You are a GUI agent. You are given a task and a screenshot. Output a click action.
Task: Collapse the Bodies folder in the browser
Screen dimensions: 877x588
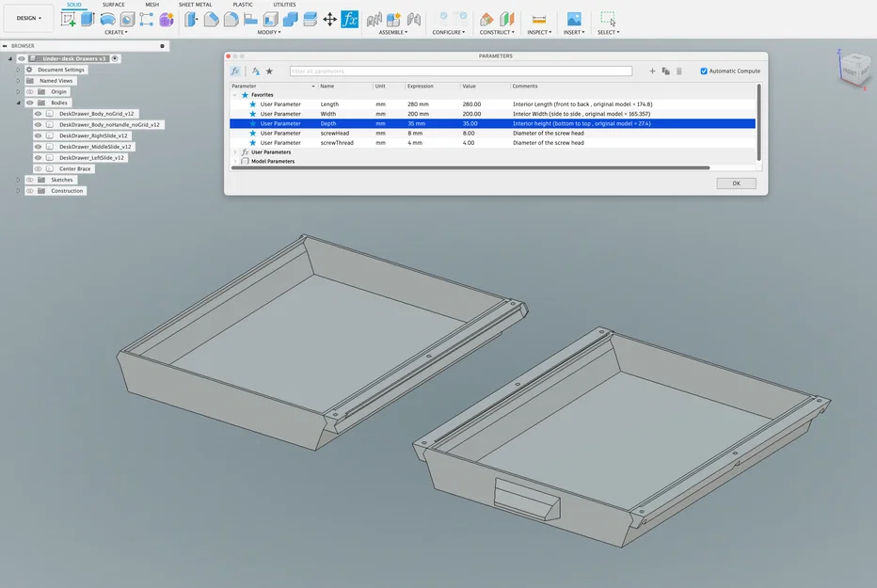pyautogui.click(x=19, y=102)
